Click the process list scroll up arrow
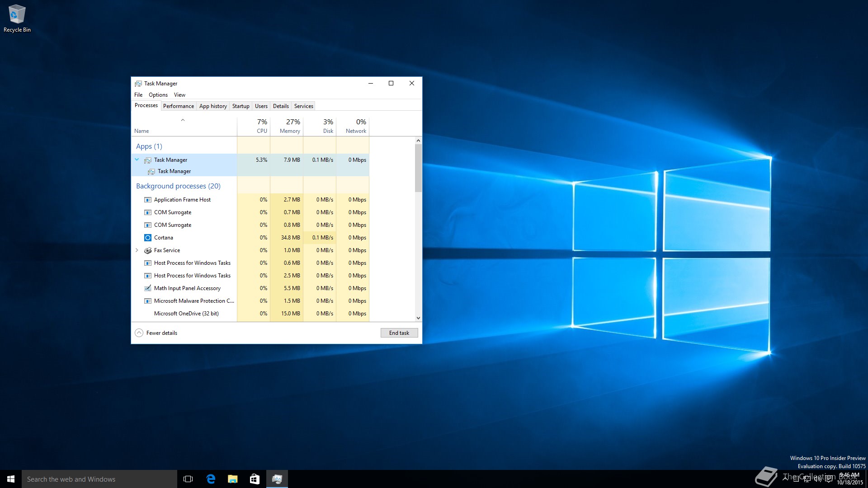The height and width of the screenshot is (488, 868). (x=418, y=141)
